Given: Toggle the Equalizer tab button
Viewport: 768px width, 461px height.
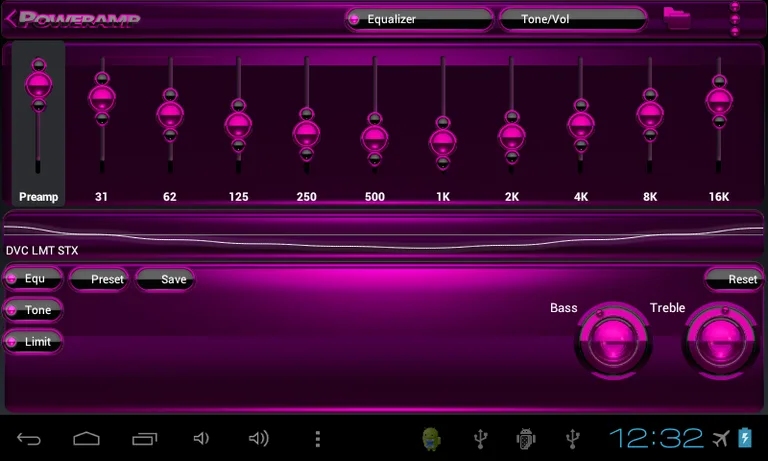Looking at the screenshot, I should coord(419,19).
